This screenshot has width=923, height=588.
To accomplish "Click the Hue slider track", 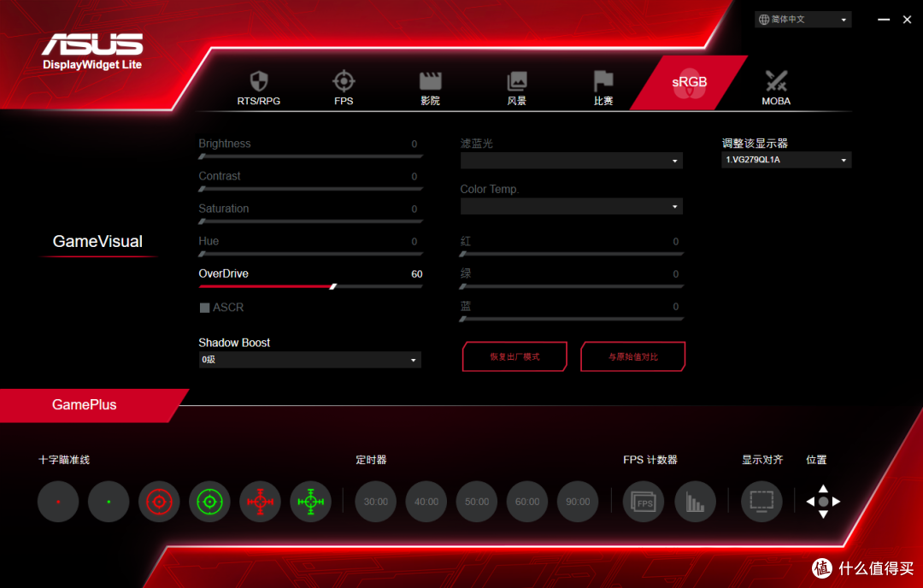I will pos(311,255).
